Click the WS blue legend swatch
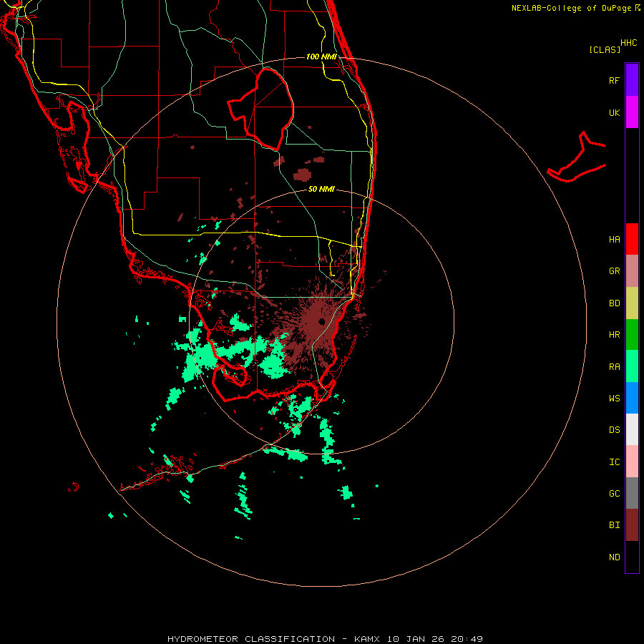 632,398
